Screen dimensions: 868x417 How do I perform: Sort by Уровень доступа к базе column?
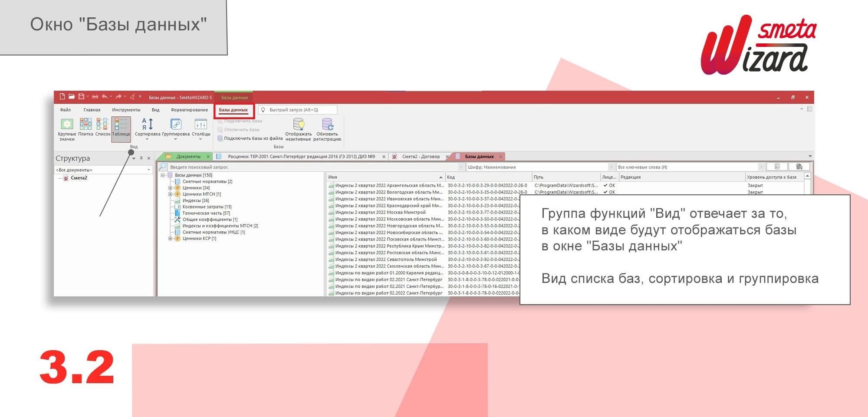(774, 177)
